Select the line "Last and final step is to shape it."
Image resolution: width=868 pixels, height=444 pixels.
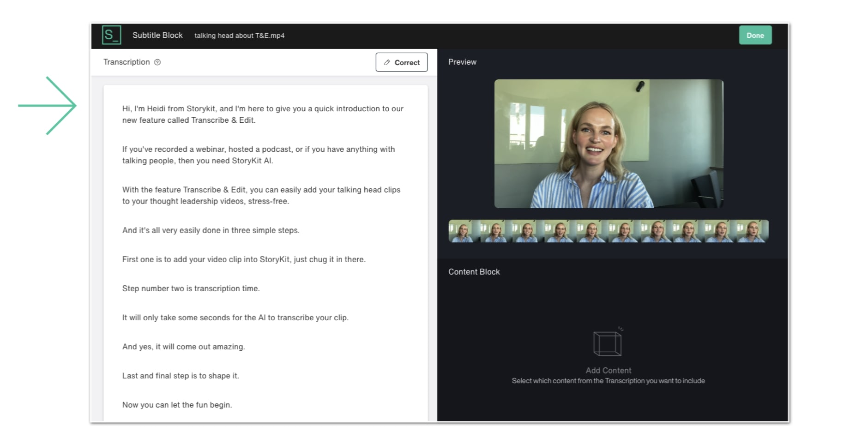click(x=181, y=376)
